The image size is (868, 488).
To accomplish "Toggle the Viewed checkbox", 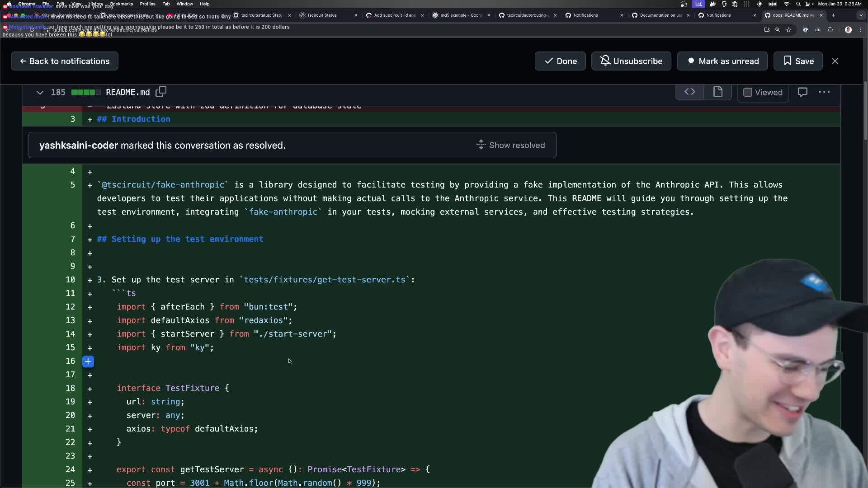I will 748,92.
